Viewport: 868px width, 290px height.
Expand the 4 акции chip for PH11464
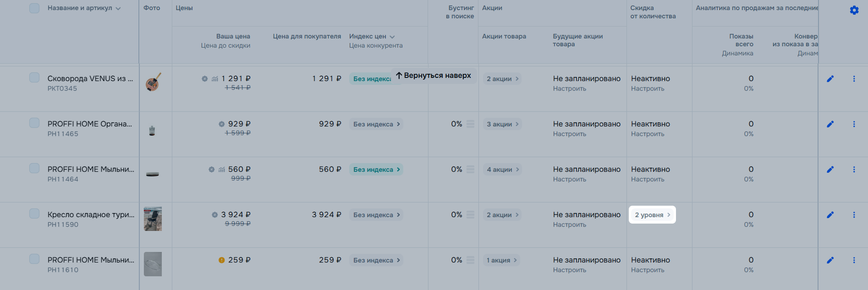[503, 170]
